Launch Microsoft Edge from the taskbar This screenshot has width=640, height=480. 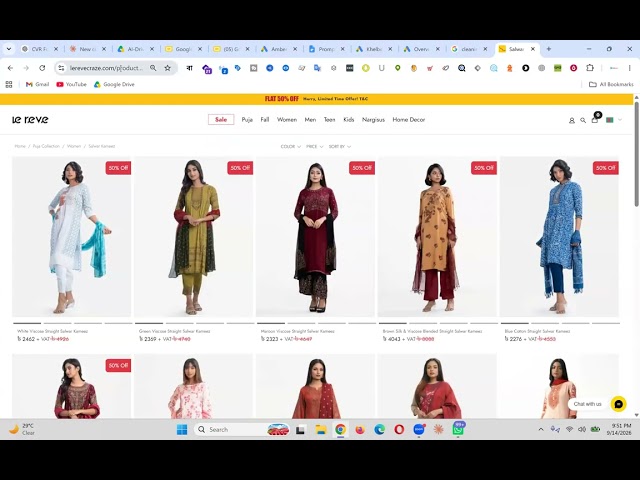pos(380,429)
